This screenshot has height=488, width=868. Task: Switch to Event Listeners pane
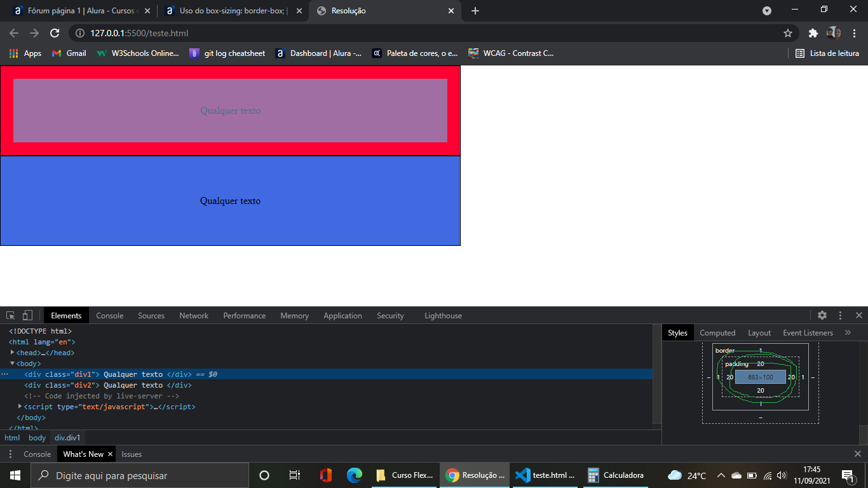click(808, 333)
